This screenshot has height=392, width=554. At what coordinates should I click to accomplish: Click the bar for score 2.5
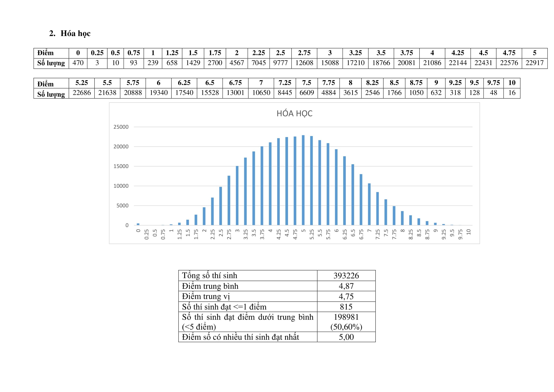tap(221, 206)
